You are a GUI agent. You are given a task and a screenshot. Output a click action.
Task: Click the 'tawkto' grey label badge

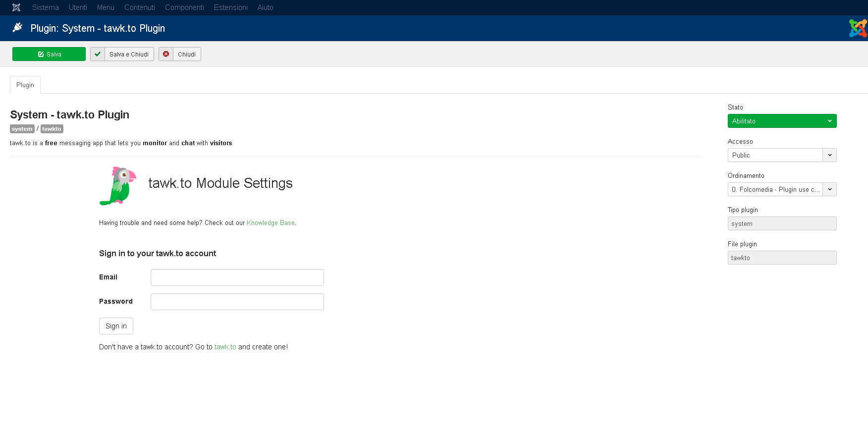[x=52, y=129]
